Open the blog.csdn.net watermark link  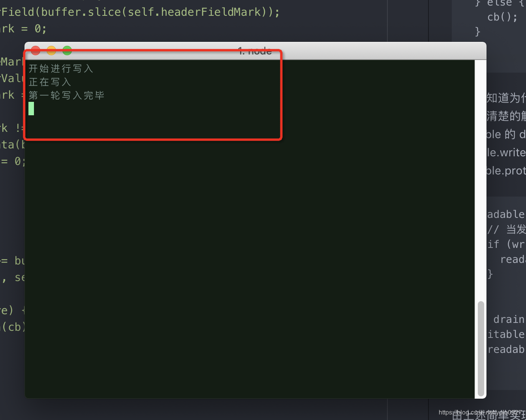[x=479, y=412]
